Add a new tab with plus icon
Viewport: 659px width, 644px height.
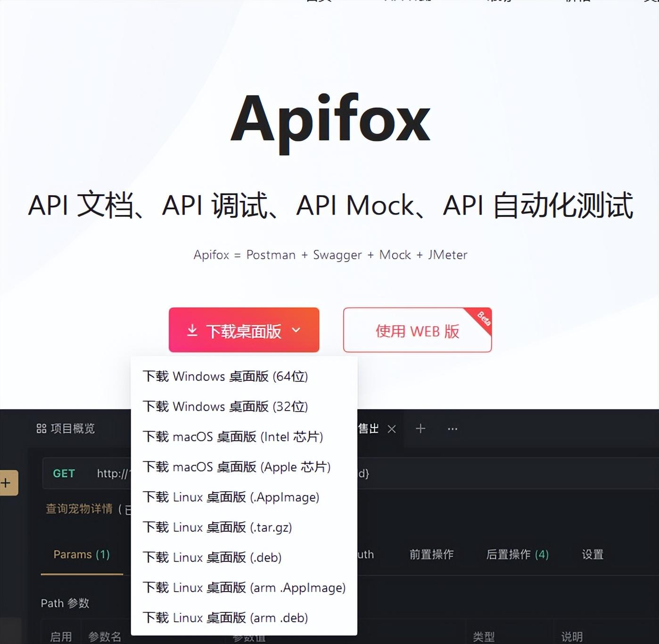[x=420, y=429]
